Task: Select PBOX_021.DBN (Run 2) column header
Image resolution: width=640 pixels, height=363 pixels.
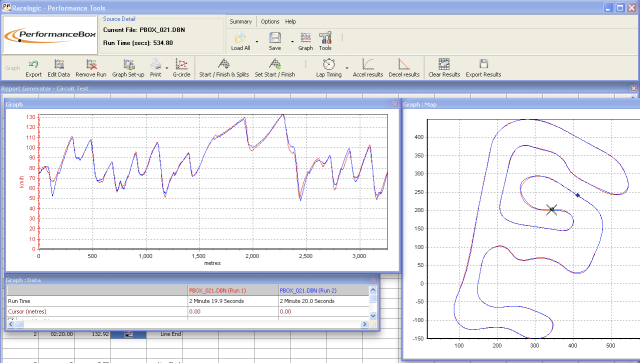Action: pos(324,290)
